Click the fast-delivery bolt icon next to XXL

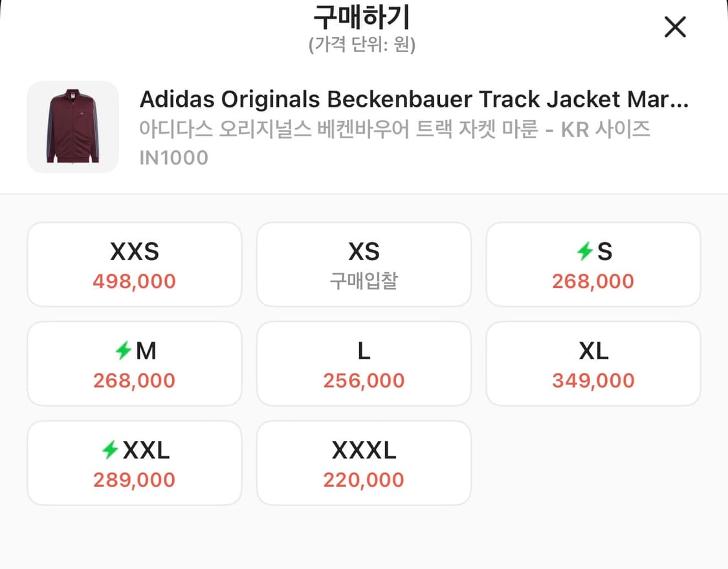(111, 450)
